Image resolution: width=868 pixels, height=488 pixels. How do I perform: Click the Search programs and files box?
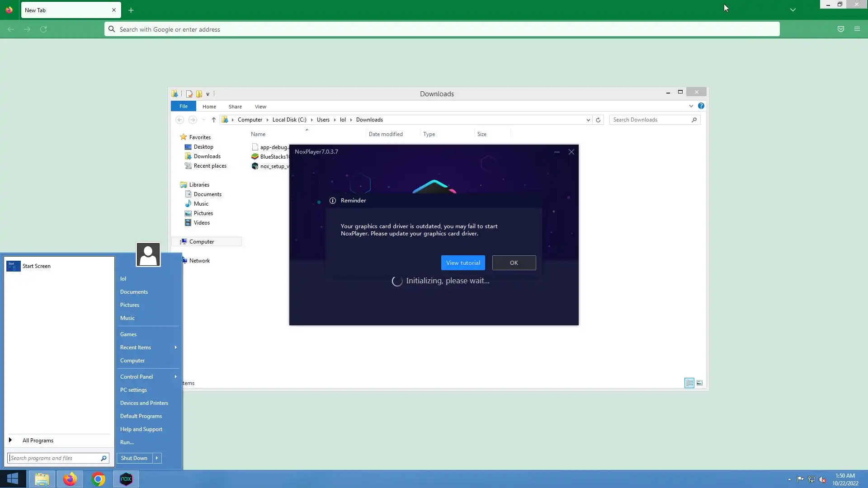[54, 458]
